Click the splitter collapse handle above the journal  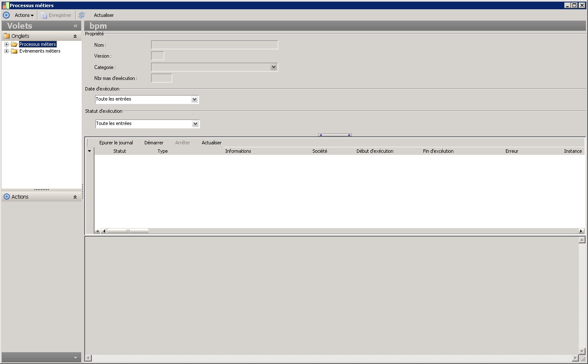pos(335,135)
